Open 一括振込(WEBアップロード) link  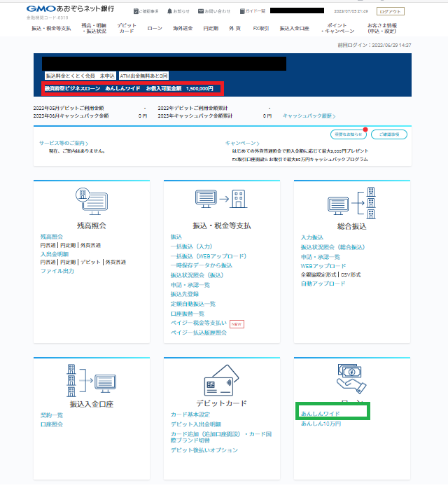(209, 256)
